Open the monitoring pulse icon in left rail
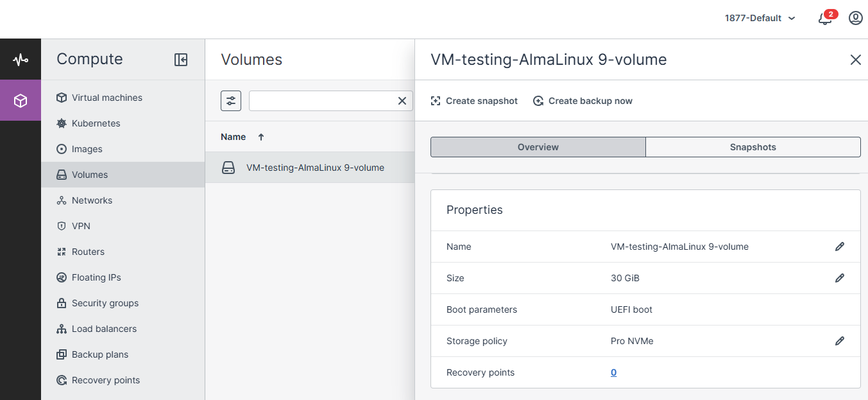The height and width of the screenshot is (400, 868). pyautogui.click(x=21, y=60)
